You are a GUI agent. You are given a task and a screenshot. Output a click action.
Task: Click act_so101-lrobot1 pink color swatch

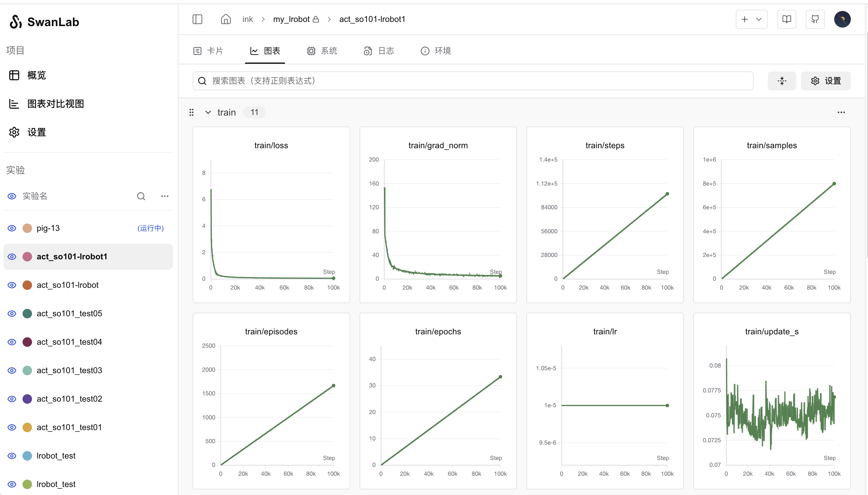point(27,257)
